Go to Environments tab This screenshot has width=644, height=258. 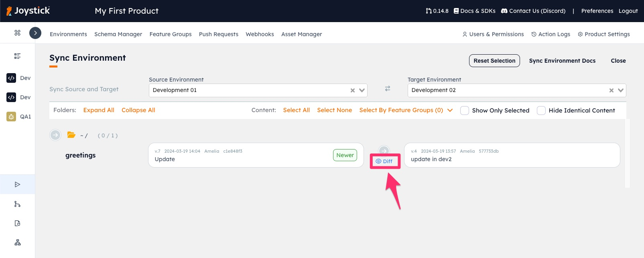pyautogui.click(x=68, y=34)
